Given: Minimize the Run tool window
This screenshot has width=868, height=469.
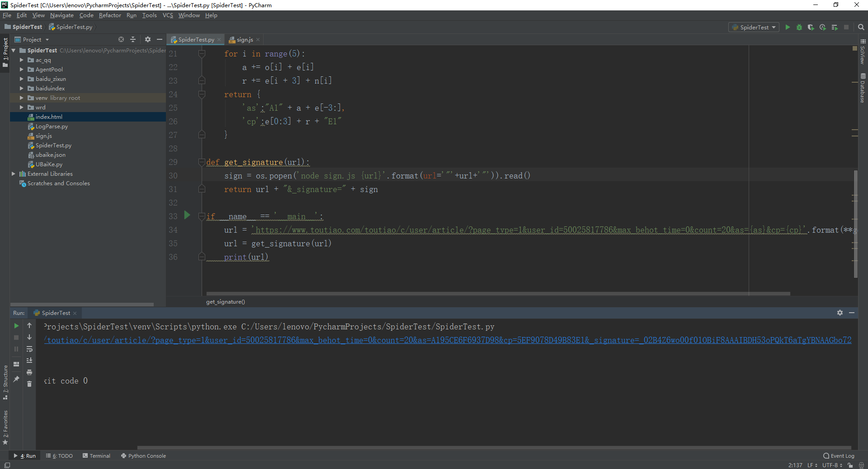Looking at the screenshot, I should pyautogui.click(x=852, y=313).
